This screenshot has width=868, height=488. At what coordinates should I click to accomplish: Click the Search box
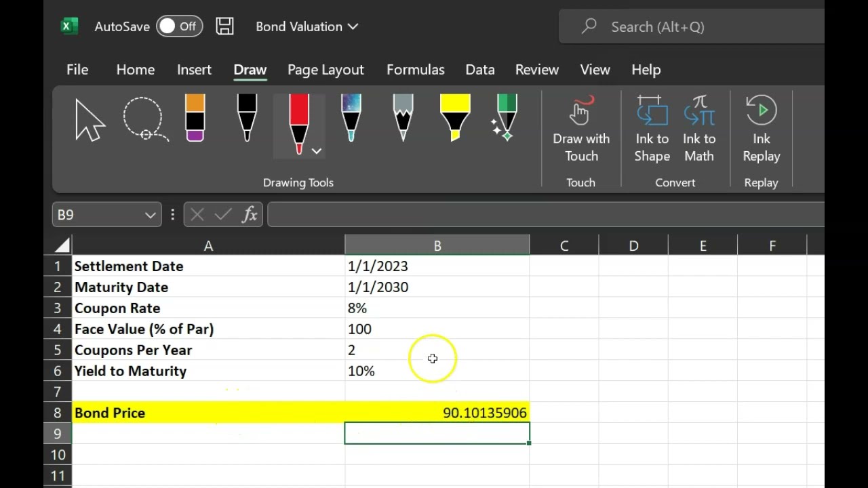coord(692,26)
